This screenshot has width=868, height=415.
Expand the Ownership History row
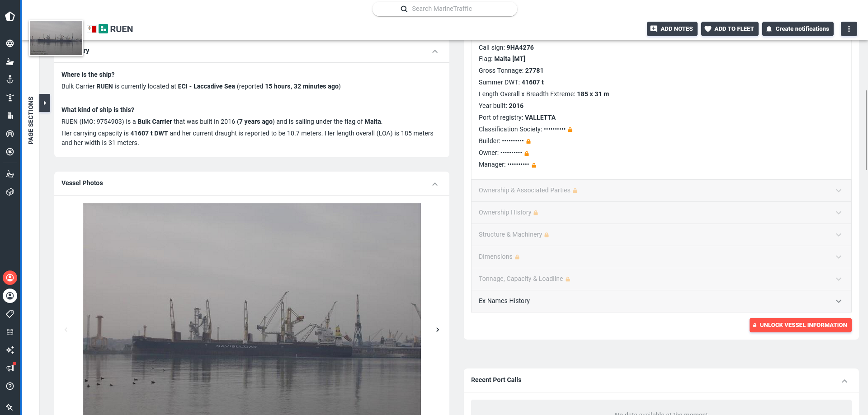[661, 213]
